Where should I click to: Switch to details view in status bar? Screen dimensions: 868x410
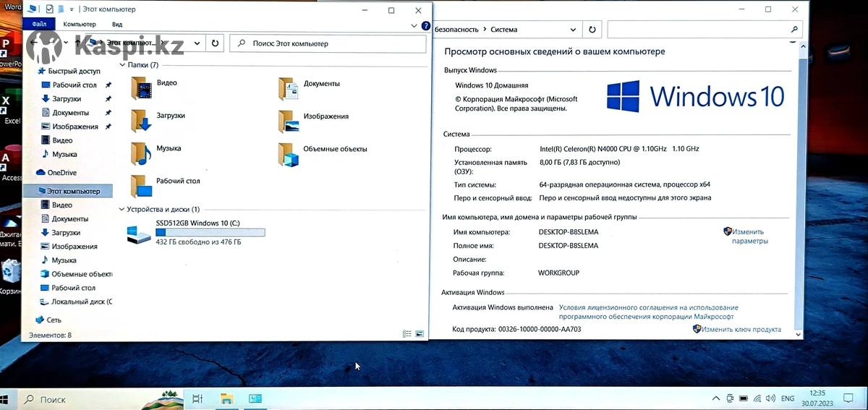(407, 334)
